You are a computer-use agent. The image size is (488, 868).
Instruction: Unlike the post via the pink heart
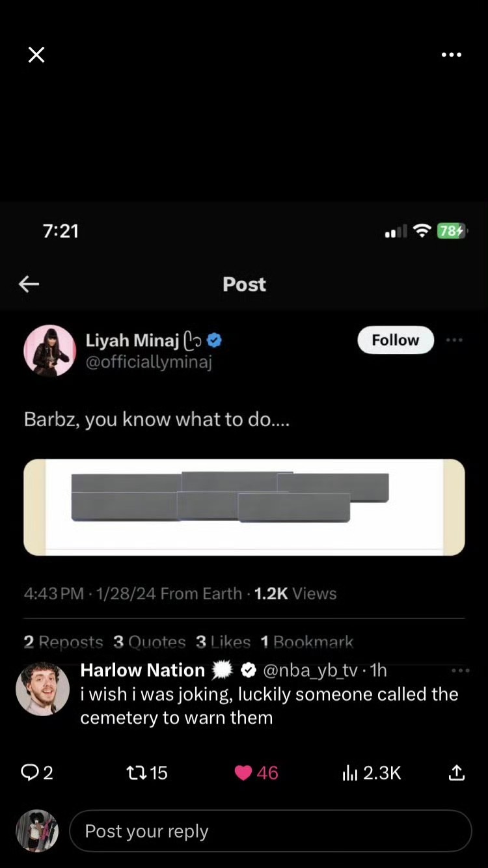pyautogui.click(x=243, y=772)
